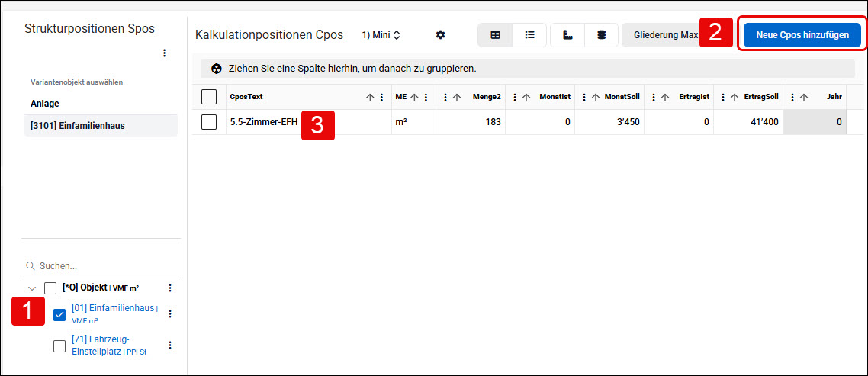The height and width of the screenshot is (376, 868).
Task: Open ErtragIst column options menu
Action: [x=654, y=97]
